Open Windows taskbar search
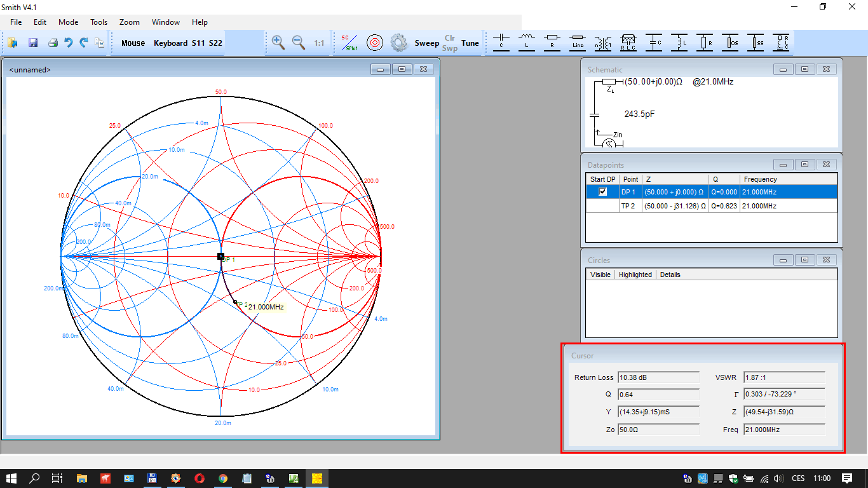The image size is (868, 488). click(x=35, y=478)
